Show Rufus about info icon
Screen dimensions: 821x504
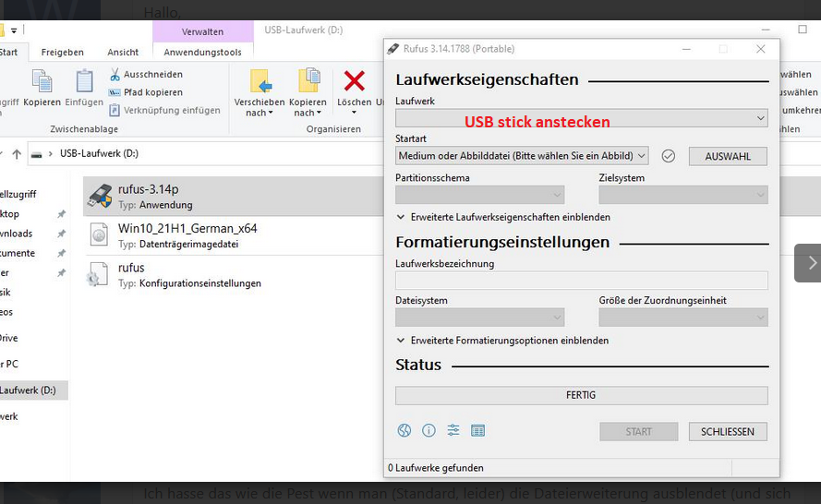pos(429,431)
